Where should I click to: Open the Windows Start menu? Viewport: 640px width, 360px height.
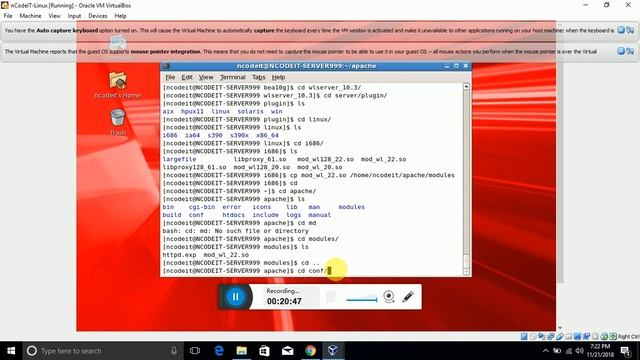coord(11,351)
